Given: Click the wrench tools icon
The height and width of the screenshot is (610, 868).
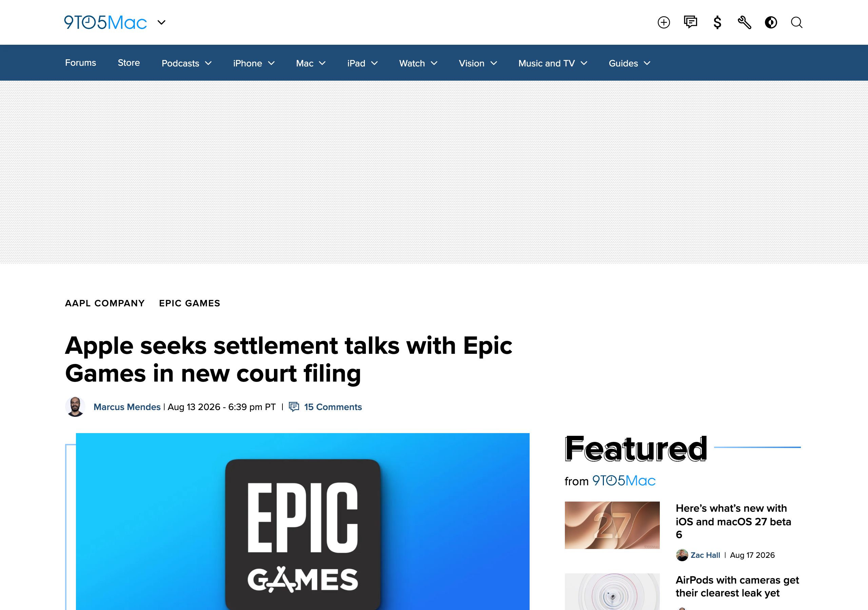Looking at the screenshot, I should 744,23.
